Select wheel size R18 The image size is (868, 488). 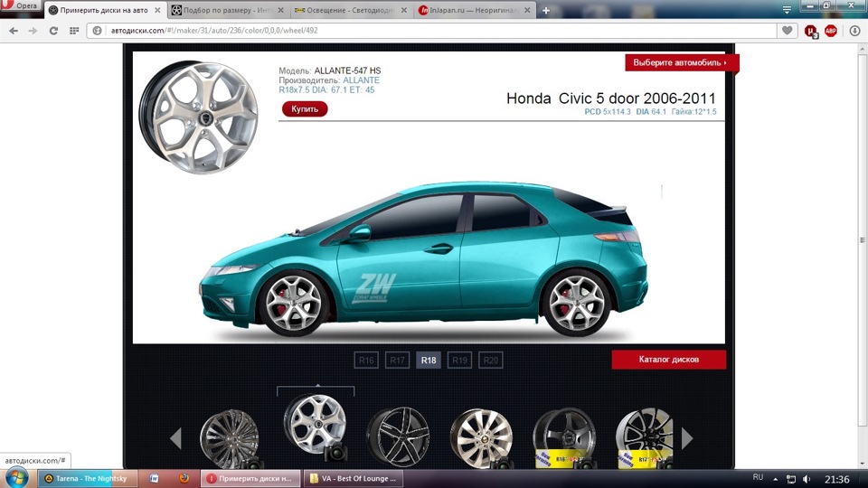click(429, 361)
